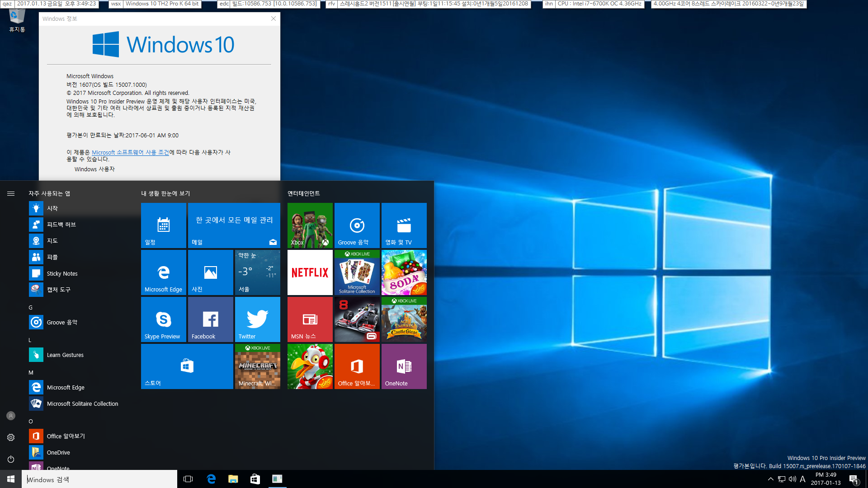Viewport: 868px width, 488px height.
Task: Close the Windows 정보 dialog
Action: click(274, 19)
